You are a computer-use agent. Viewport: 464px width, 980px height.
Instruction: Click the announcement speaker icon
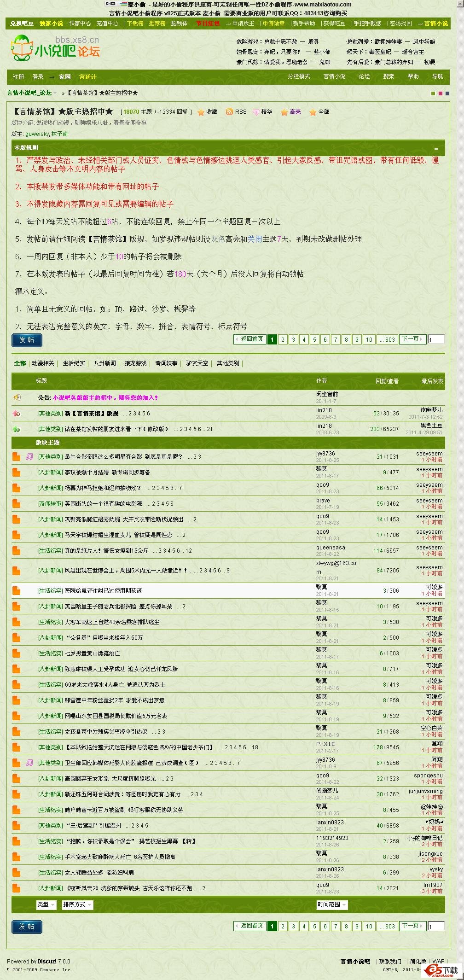click(17, 397)
